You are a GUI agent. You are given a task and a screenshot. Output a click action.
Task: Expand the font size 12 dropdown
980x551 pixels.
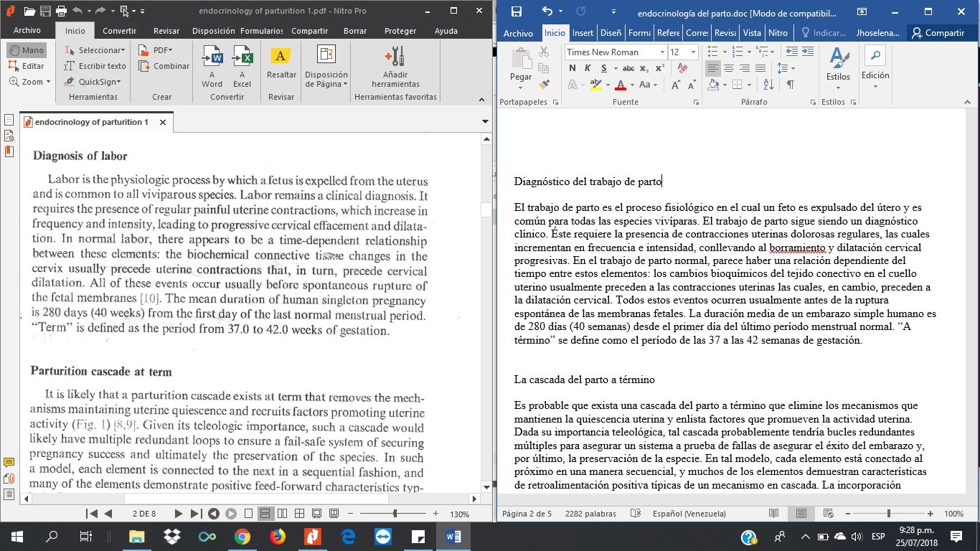[x=693, y=52]
